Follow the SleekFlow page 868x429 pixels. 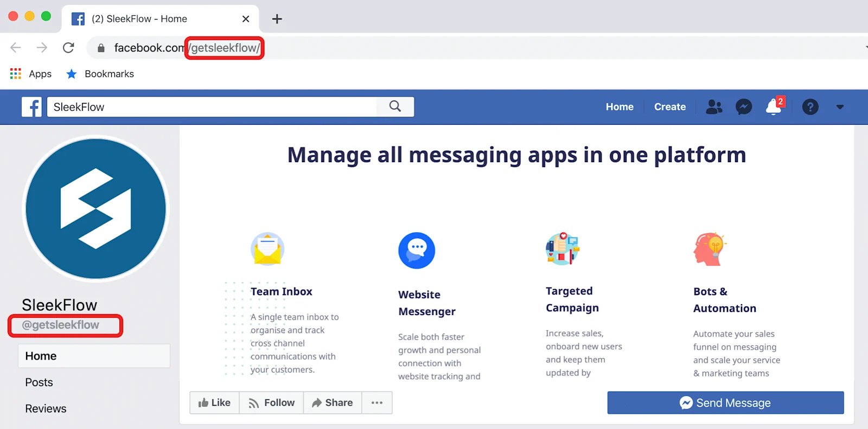[271, 402]
